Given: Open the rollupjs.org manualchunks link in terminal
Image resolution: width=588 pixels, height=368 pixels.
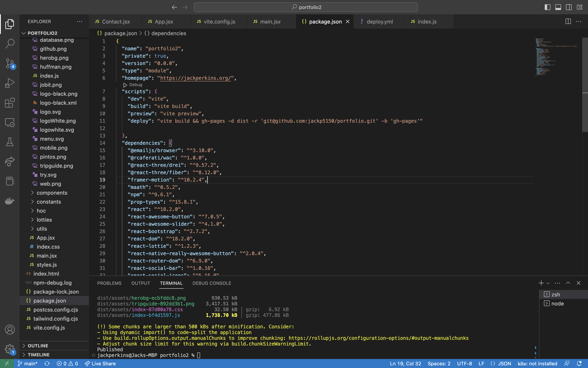Looking at the screenshot, I should coord(379,338).
